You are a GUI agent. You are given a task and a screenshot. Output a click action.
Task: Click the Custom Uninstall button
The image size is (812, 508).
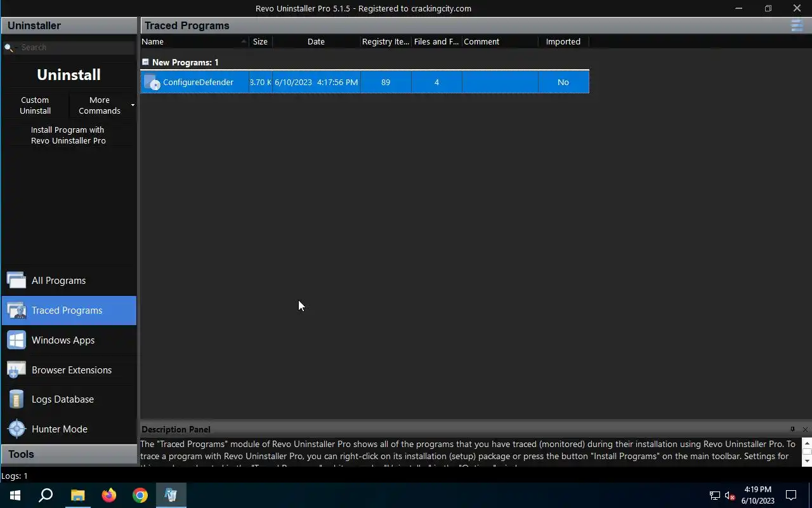(35, 105)
